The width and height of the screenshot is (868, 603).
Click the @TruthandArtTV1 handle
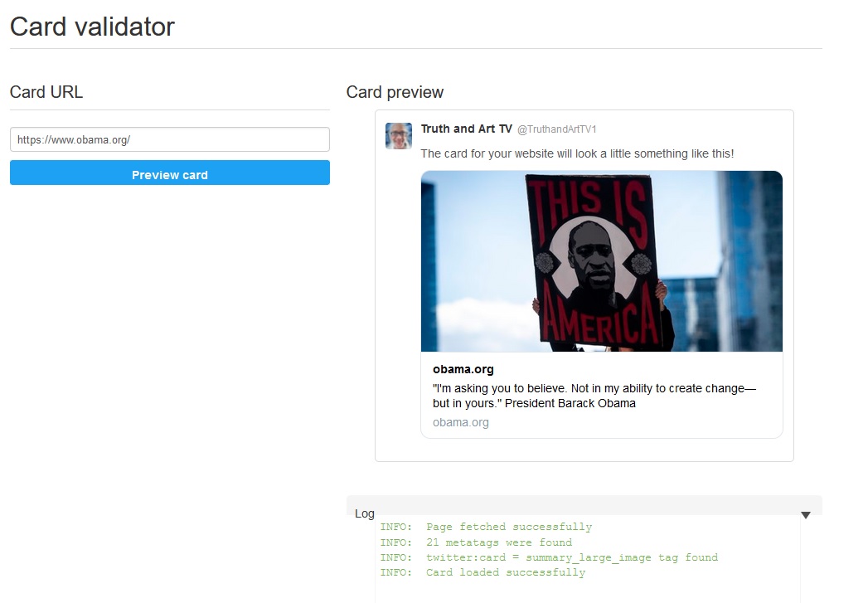556,129
